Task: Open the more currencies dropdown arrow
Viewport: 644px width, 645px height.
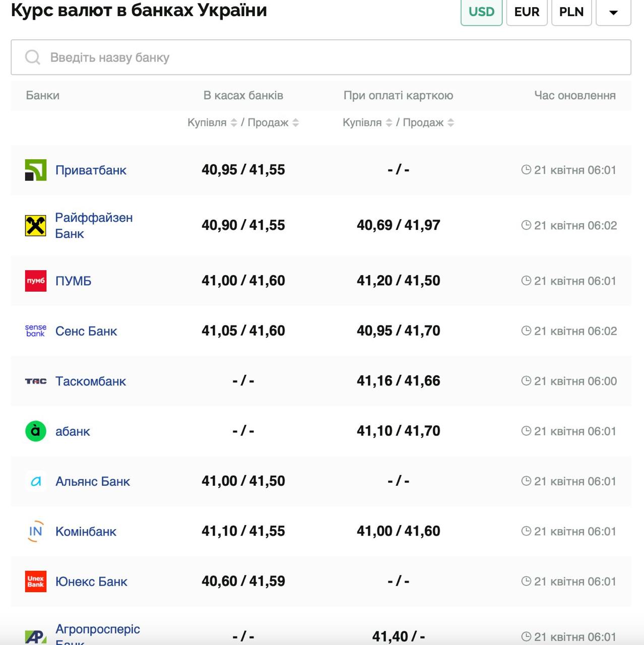Action: (613, 12)
